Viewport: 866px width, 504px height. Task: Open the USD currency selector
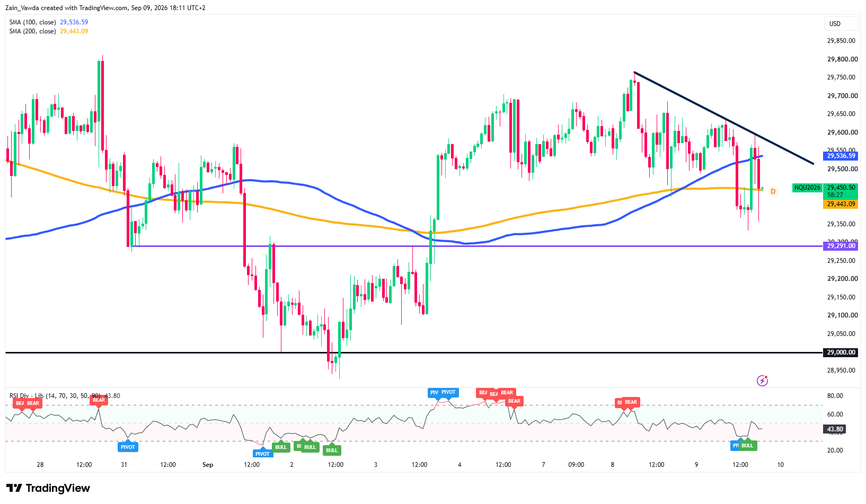(x=841, y=23)
